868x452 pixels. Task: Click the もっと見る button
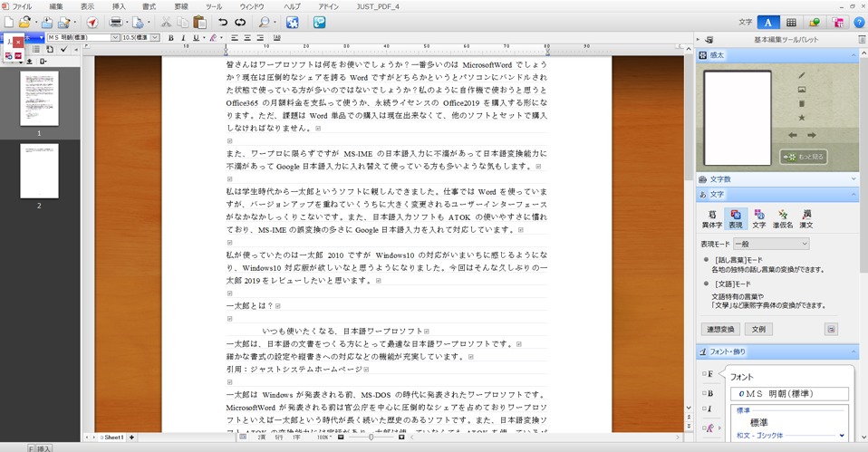tap(804, 157)
